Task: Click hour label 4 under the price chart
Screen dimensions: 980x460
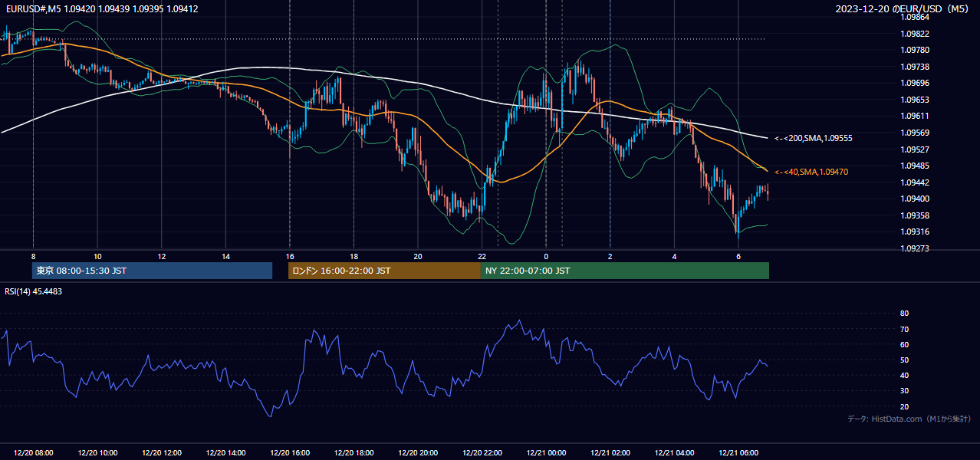Action: (x=674, y=257)
